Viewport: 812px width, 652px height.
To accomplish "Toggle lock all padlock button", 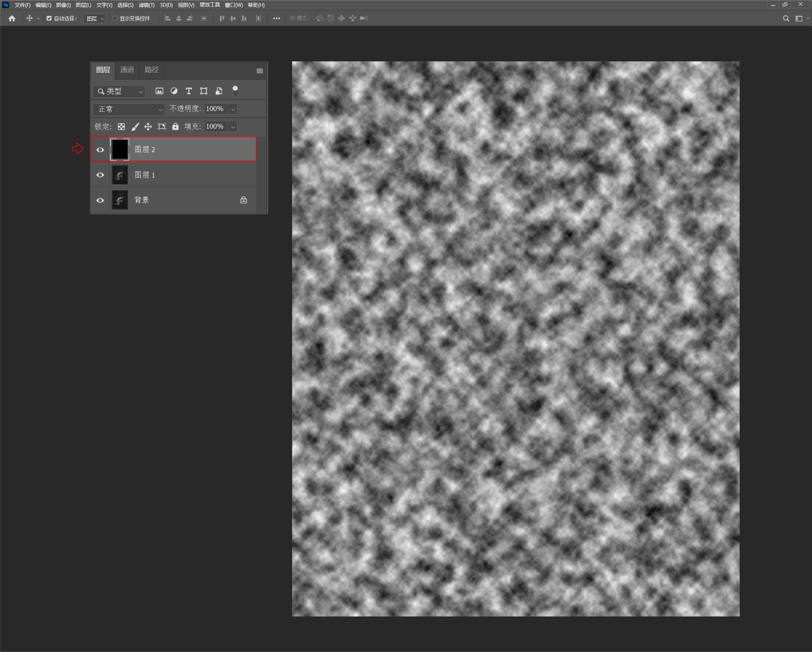I will pos(176,127).
